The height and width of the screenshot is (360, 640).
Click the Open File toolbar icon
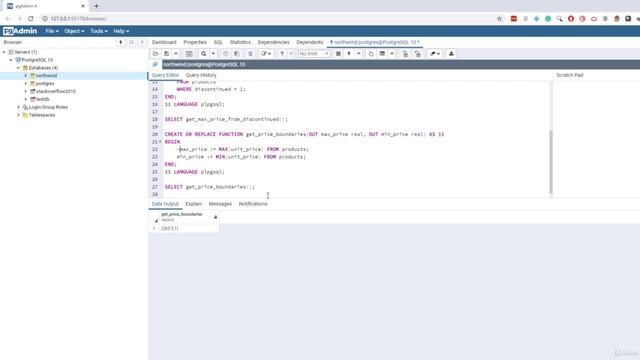coord(156,54)
